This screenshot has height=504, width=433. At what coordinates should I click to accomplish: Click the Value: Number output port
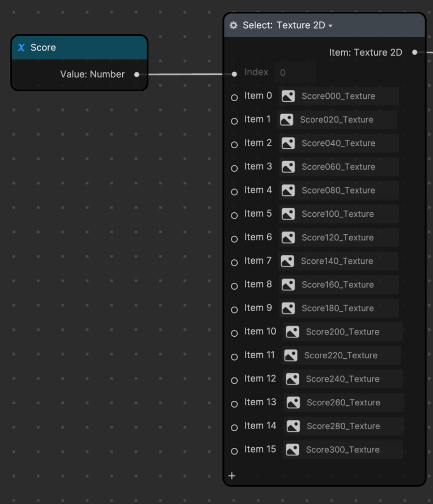coord(137,74)
